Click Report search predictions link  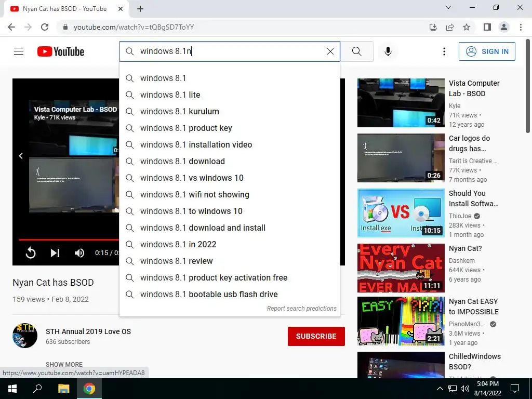[x=301, y=309]
